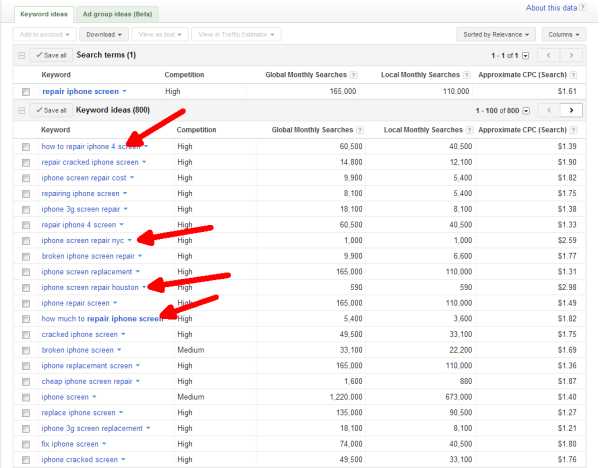600x468 pixels.
Task: Click Save all in Search terms section
Action: pos(51,55)
